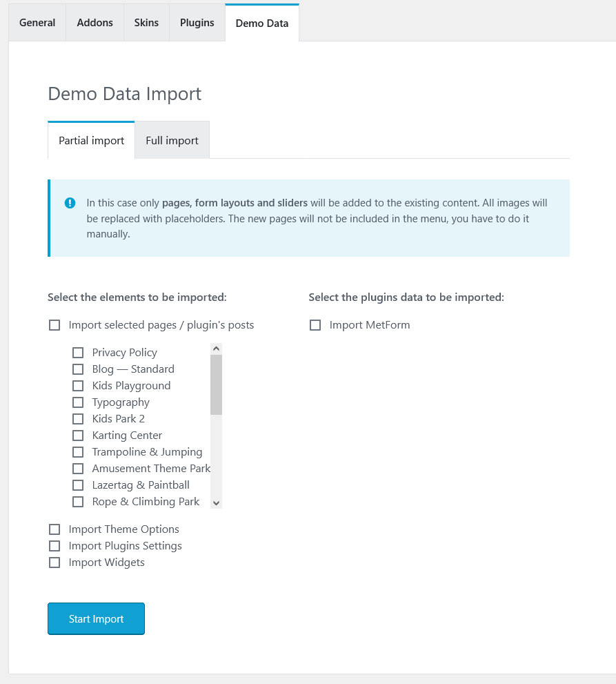Enable Import selected pages / plugin's posts

click(54, 325)
